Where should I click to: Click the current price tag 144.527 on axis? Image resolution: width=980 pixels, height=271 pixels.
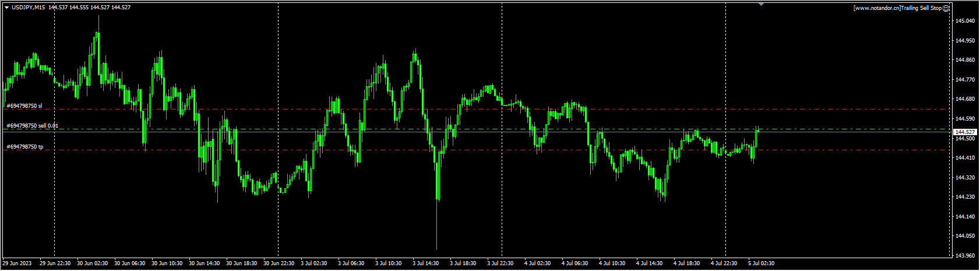pos(965,132)
